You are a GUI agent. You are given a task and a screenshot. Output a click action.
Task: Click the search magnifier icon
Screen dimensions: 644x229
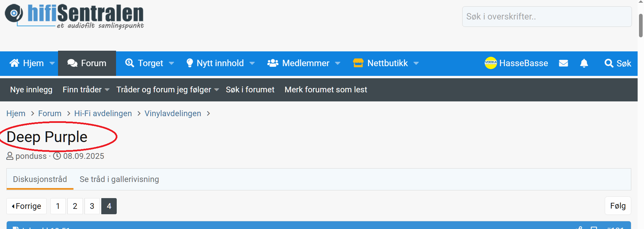(x=608, y=63)
